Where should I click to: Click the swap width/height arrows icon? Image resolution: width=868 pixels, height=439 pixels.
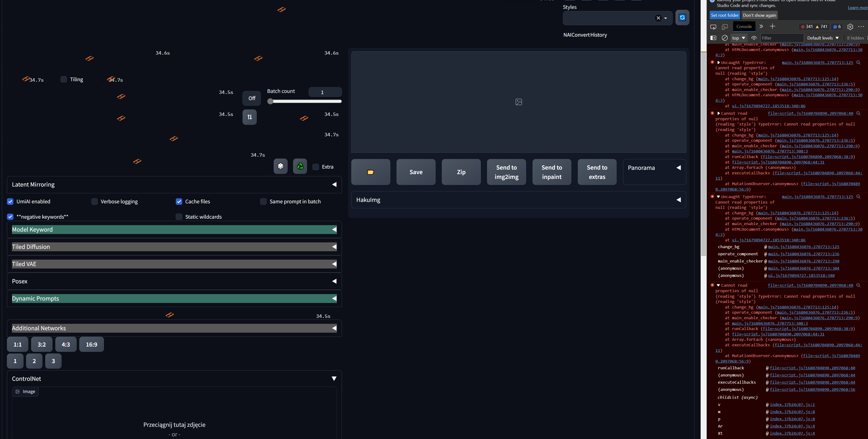tap(249, 117)
